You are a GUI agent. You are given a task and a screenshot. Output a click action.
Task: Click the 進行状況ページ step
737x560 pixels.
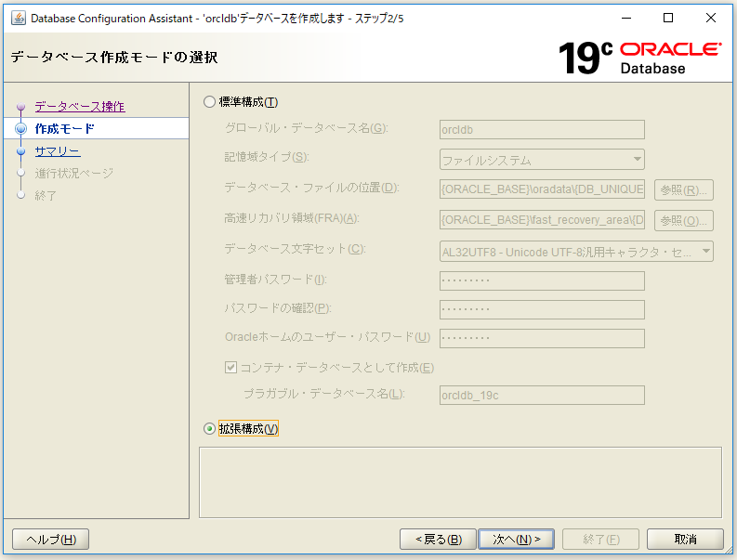tap(74, 174)
